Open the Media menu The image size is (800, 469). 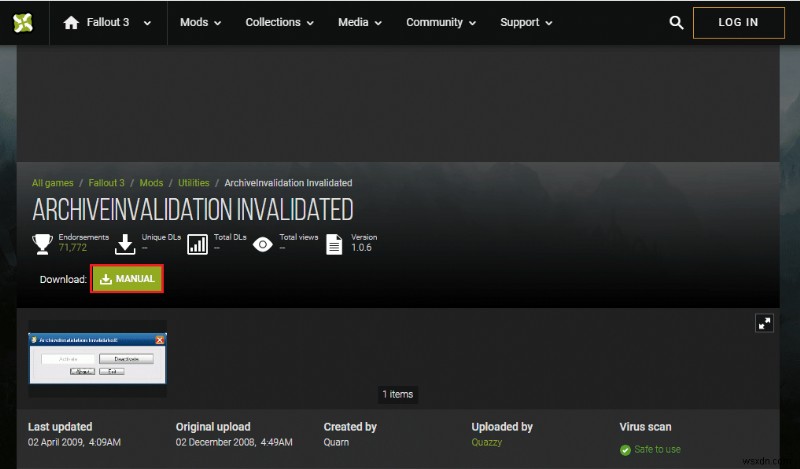coord(360,22)
